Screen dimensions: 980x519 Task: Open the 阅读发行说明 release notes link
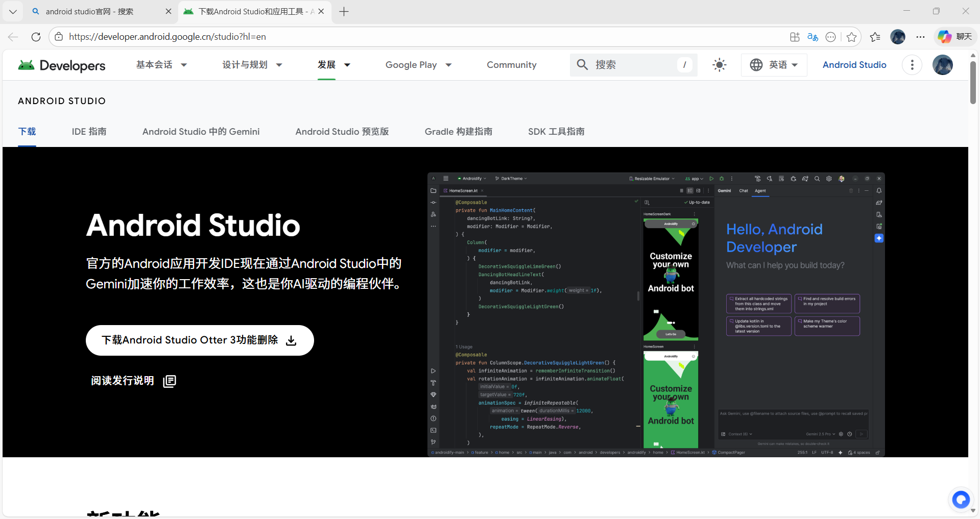(133, 381)
